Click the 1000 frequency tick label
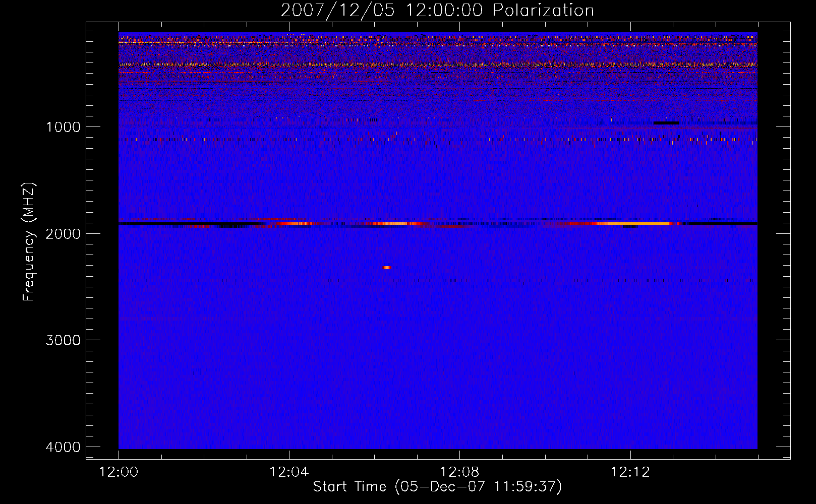Image resolution: width=816 pixels, height=504 pixels. click(x=63, y=127)
